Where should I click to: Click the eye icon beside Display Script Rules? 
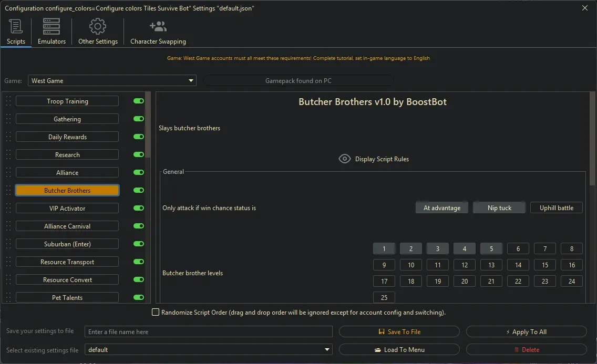[345, 159]
